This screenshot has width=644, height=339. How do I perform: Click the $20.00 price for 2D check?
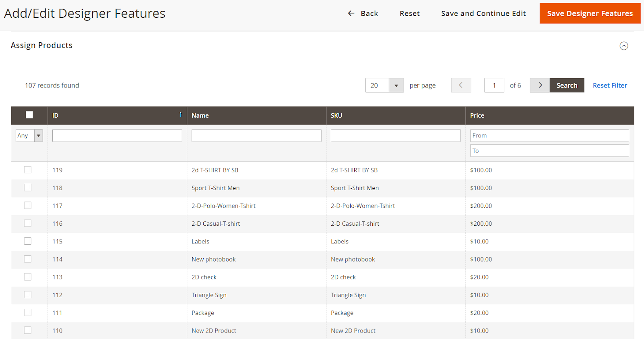[x=479, y=277]
